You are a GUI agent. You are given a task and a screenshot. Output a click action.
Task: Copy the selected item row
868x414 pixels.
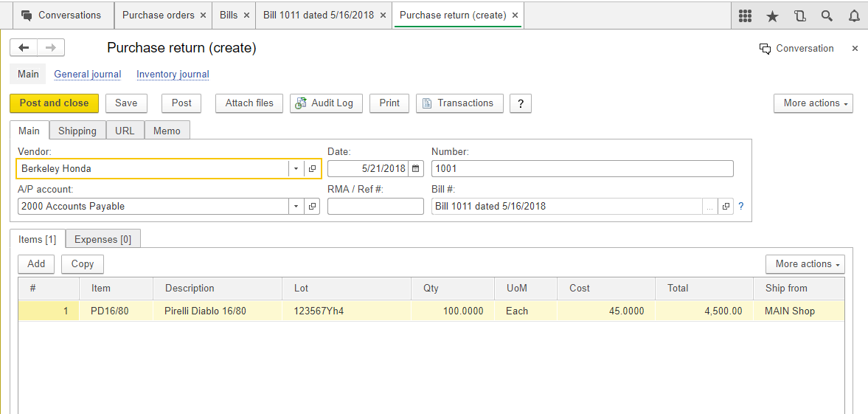pos(83,263)
